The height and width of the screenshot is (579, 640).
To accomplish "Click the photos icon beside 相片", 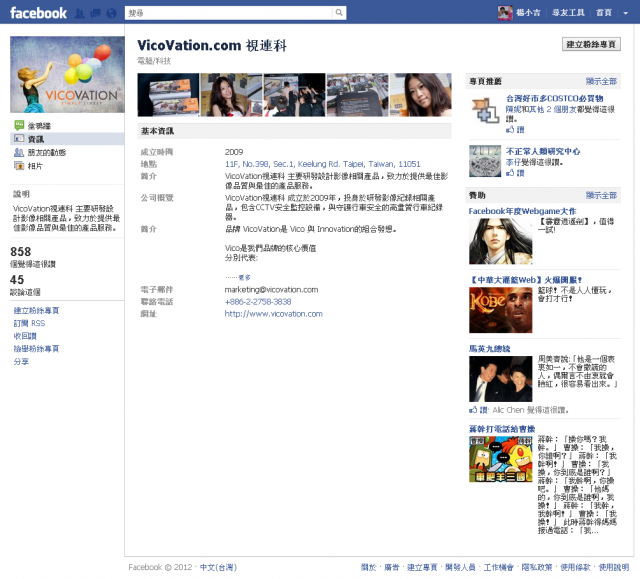I will [x=19, y=166].
